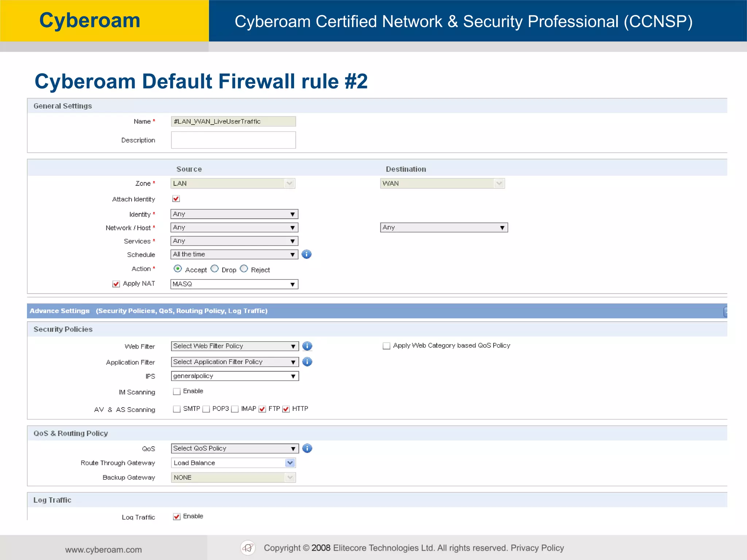Select the Accept action radio button
The width and height of the screenshot is (747, 560).
178,269
